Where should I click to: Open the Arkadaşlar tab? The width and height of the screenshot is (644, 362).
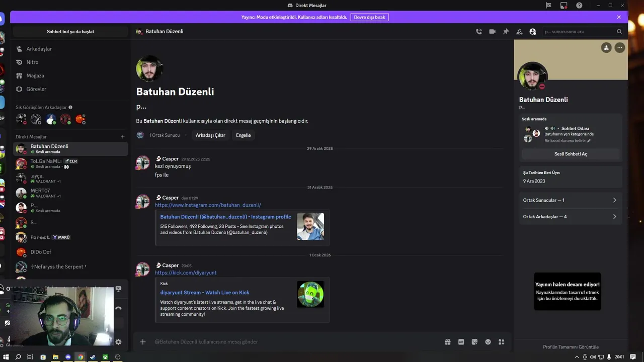[70, 49]
